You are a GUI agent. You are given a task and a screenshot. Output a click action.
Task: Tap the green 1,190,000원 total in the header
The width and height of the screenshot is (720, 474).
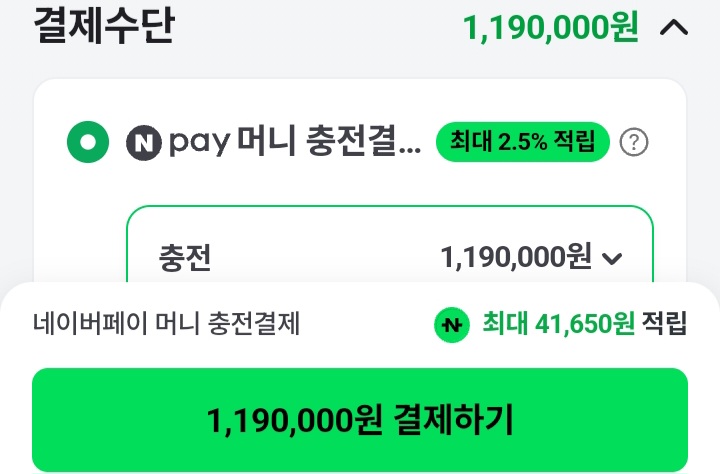point(550,28)
